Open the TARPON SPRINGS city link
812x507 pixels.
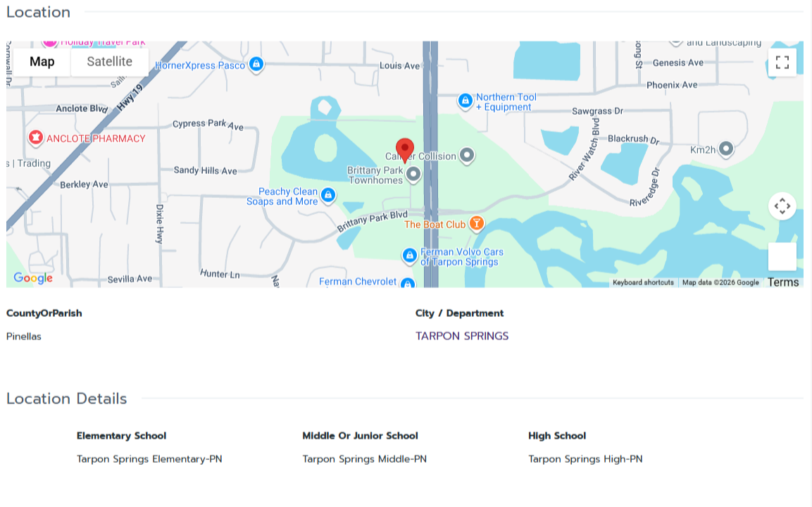click(461, 336)
